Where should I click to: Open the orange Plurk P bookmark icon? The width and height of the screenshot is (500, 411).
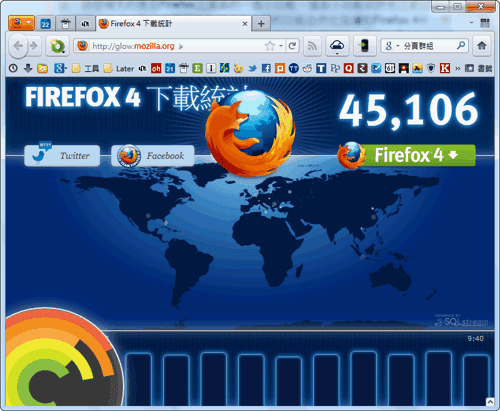(280, 68)
